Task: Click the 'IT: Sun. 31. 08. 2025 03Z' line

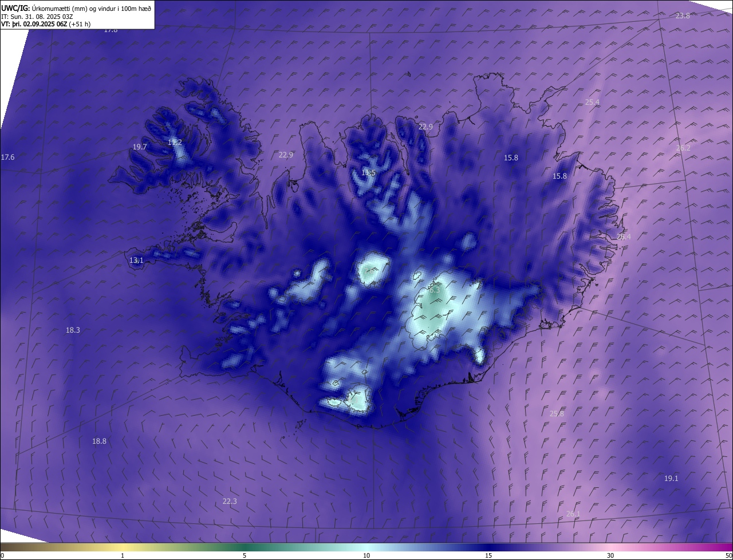Action: pyautogui.click(x=37, y=16)
